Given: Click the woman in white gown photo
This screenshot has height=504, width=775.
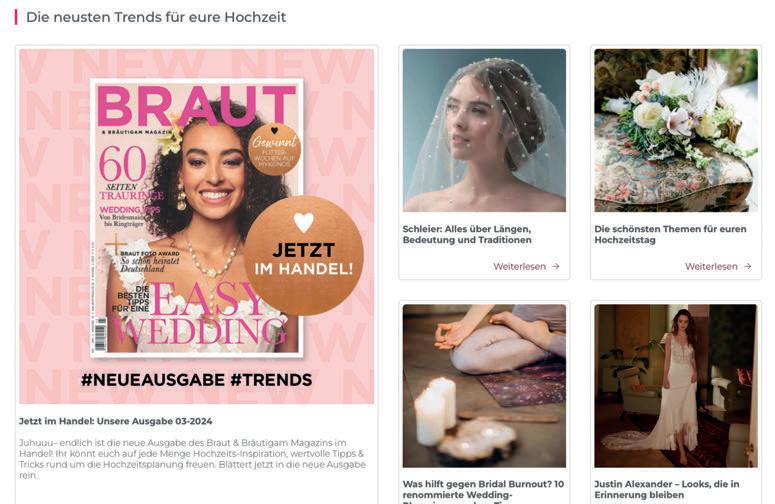Looking at the screenshot, I should click(x=676, y=386).
